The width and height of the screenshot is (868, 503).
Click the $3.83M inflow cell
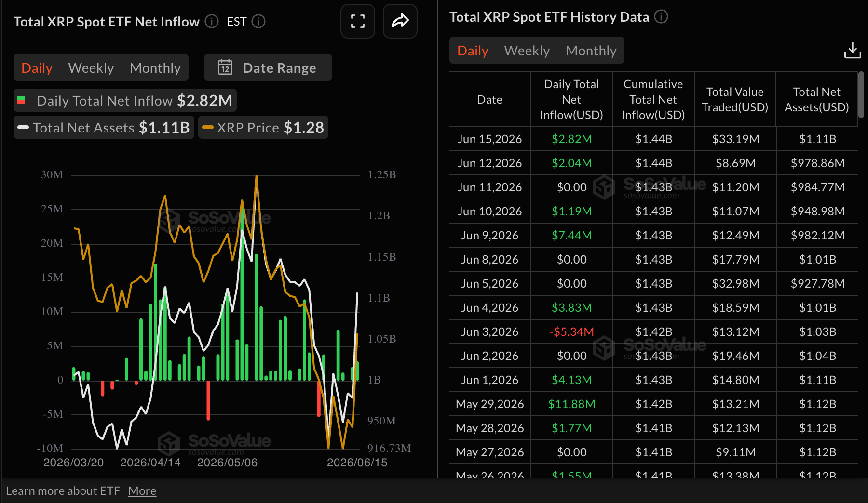[x=572, y=308]
